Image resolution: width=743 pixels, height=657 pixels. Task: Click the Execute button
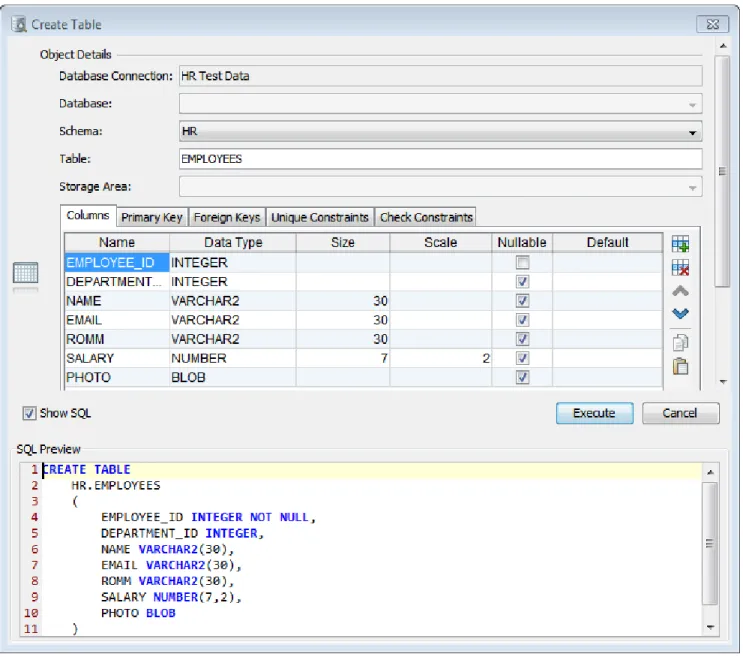tap(594, 413)
